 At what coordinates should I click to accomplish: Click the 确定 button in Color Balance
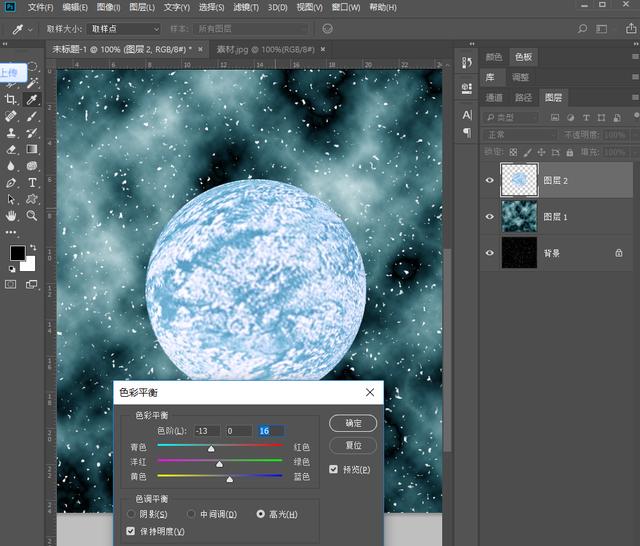pyautogui.click(x=352, y=423)
